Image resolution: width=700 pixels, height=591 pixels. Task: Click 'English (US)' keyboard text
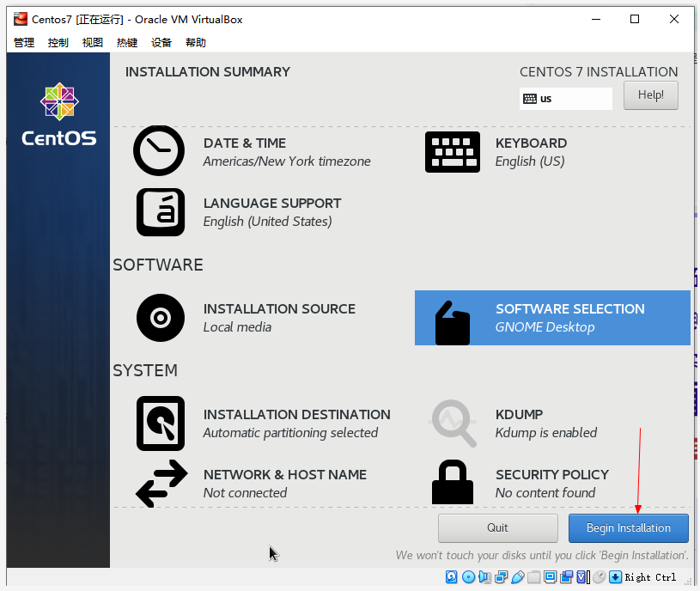click(x=530, y=161)
